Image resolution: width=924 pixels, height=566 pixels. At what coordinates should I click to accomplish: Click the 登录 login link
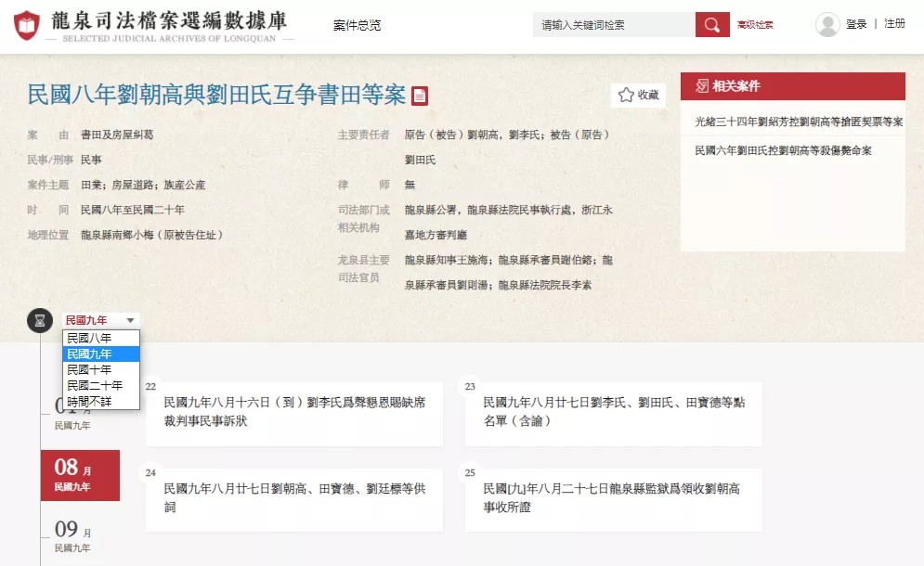(x=855, y=24)
